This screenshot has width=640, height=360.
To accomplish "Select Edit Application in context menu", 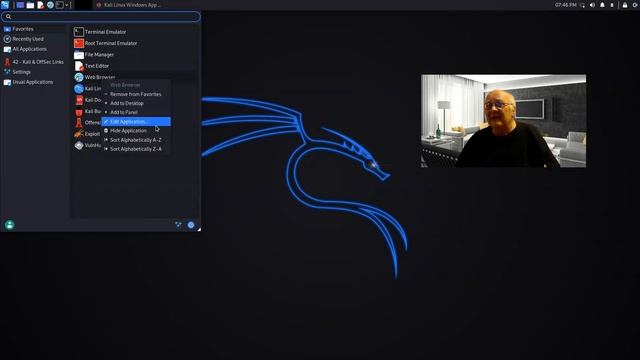I will coord(136,122).
